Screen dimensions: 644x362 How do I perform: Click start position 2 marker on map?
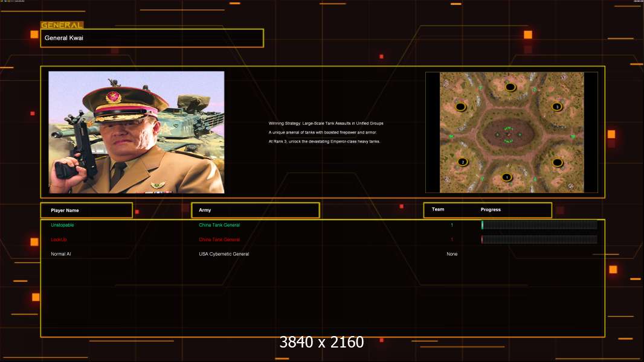462,162
